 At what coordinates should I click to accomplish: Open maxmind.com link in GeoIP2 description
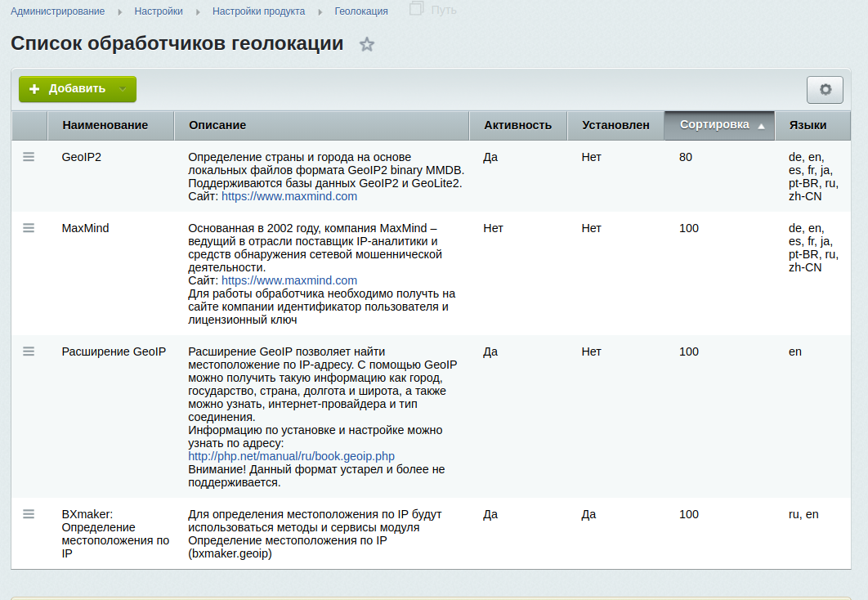pos(289,196)
